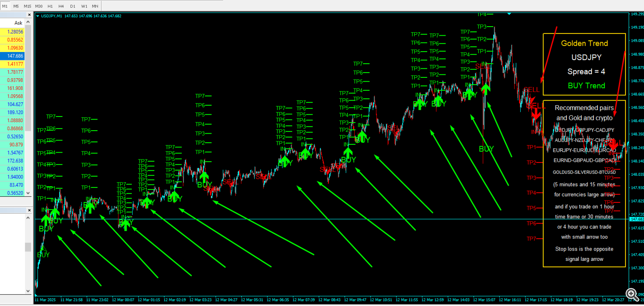
Task: Change chart period to H4
Action: [61, 6]
